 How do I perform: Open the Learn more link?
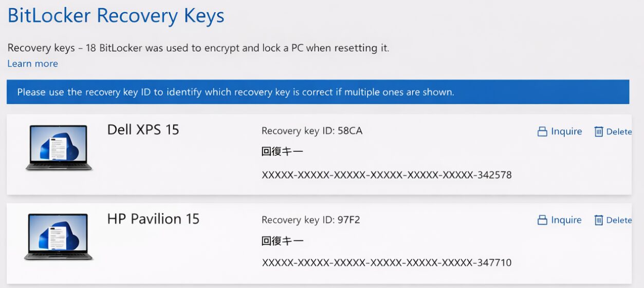coord(32,64)
